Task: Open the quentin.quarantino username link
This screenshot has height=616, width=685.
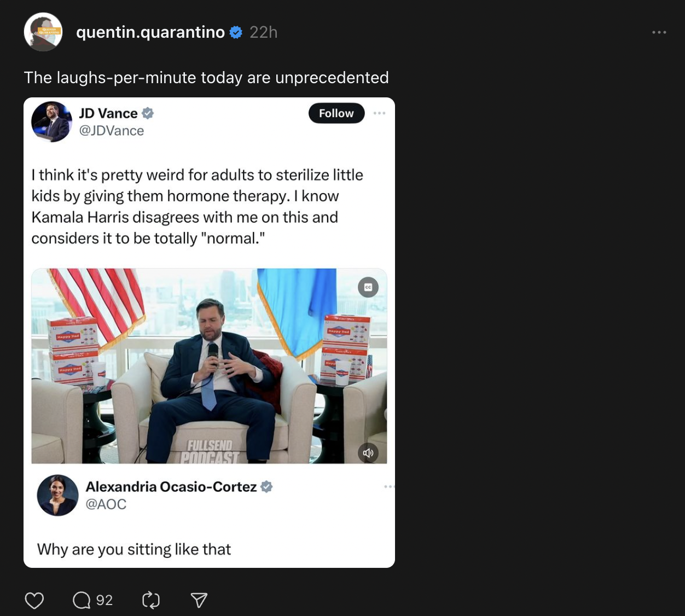Action: pyautogui.click(x=150, y=32)
